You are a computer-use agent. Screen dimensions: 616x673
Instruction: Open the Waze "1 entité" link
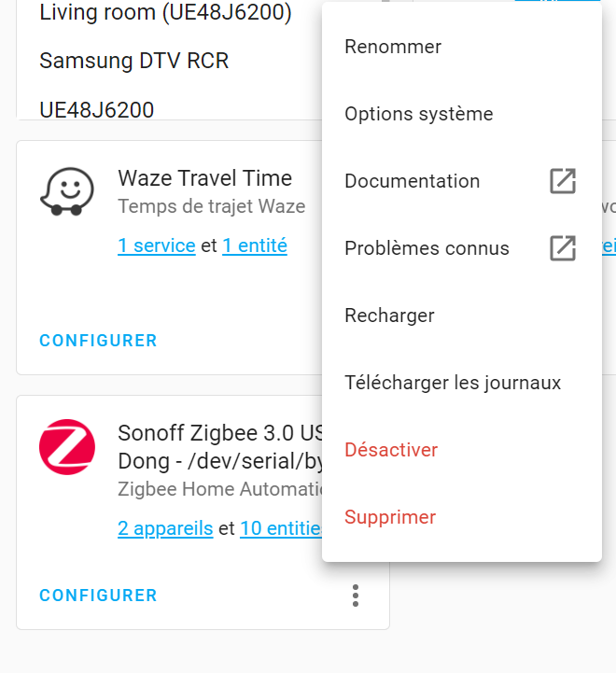(255, 246)
